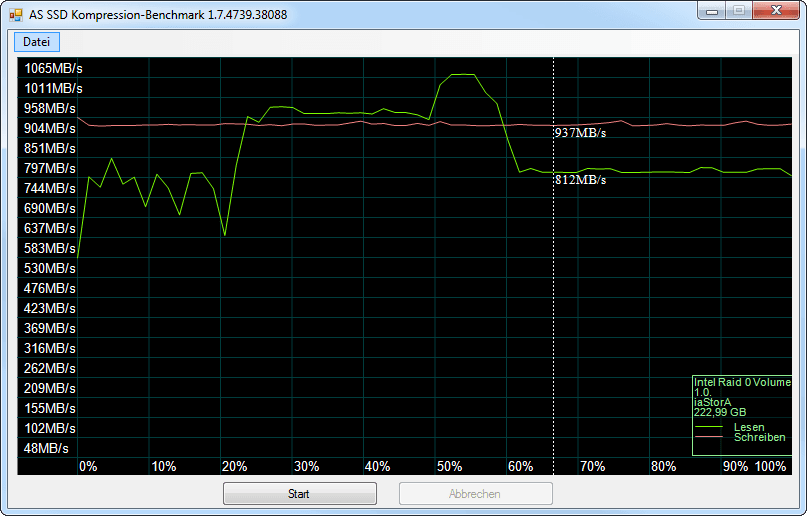The height and width of the screenshot is (516, 807).
Task: Click the 851MB/s axis label
Action: pyautogui.click(x=50, y=149)
